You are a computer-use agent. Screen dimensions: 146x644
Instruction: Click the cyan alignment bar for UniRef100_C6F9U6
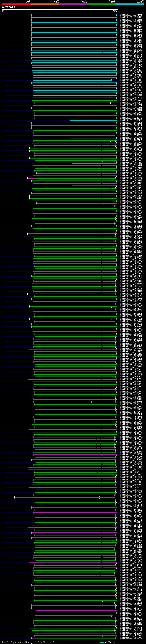point(72,80)
